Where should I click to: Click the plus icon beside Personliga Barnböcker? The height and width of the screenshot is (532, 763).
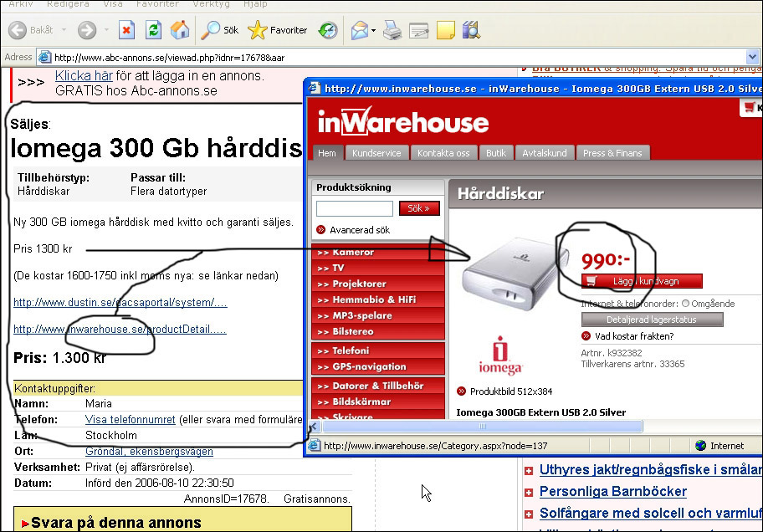529,493
